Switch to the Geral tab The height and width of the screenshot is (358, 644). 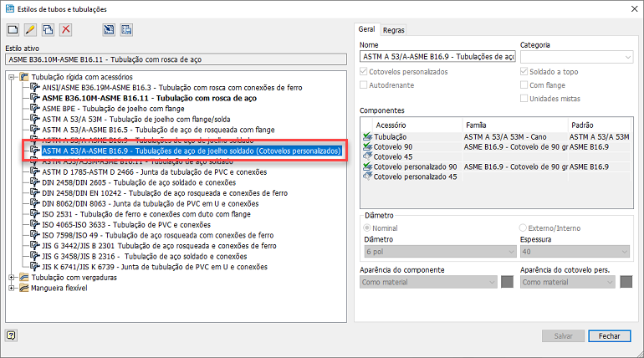pos(366,29)
